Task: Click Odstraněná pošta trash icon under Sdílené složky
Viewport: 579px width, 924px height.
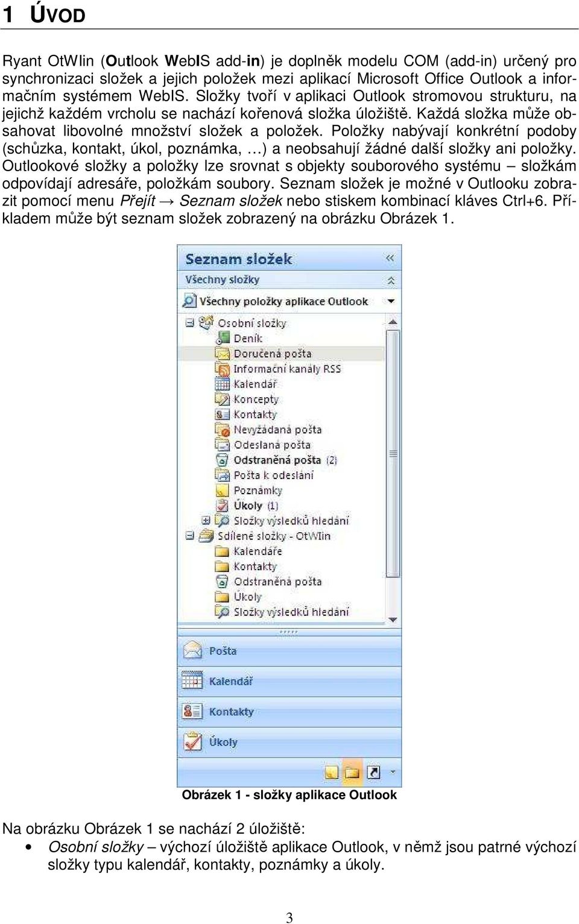Action: (223, 581)
